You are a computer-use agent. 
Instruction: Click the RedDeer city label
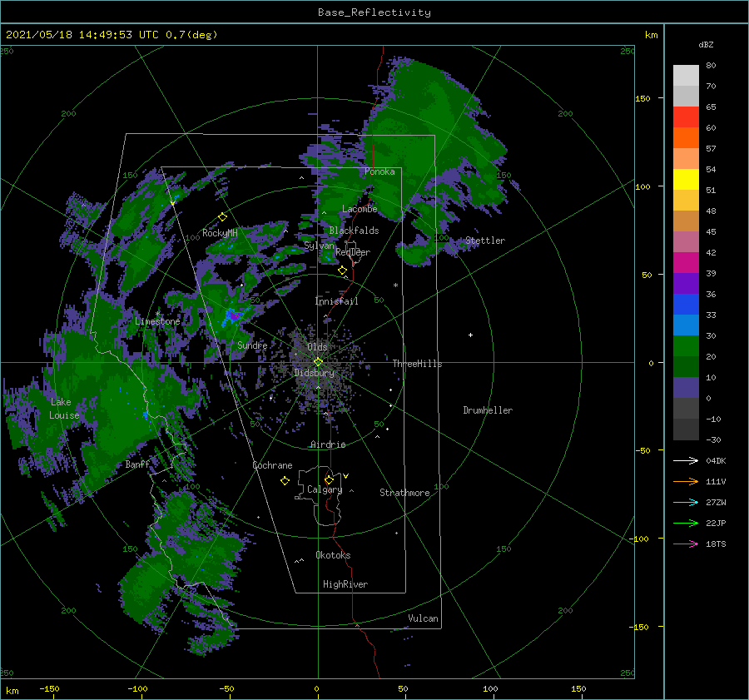click(x=353, y=252)
